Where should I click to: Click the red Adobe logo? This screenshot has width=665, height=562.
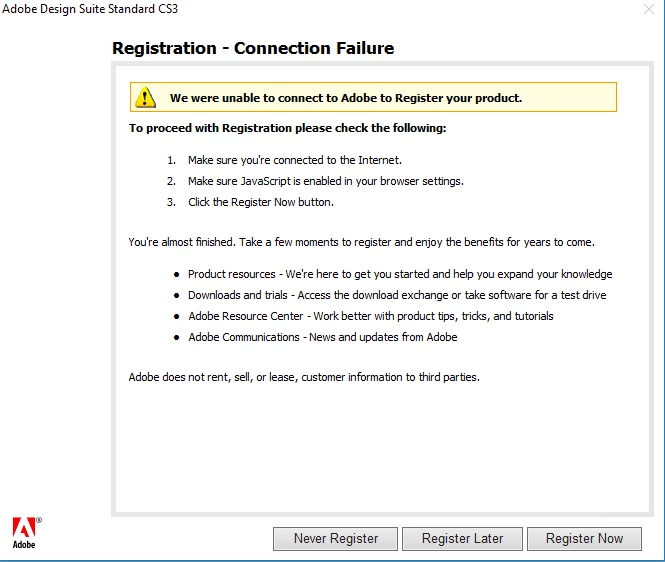click(x=25, y=533)
